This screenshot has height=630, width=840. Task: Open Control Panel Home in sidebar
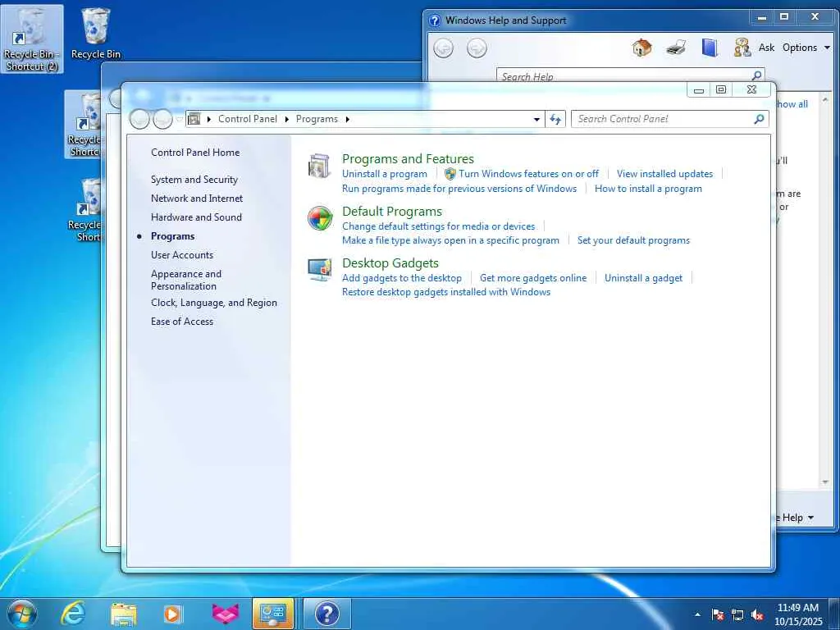[x=195, y=152]
